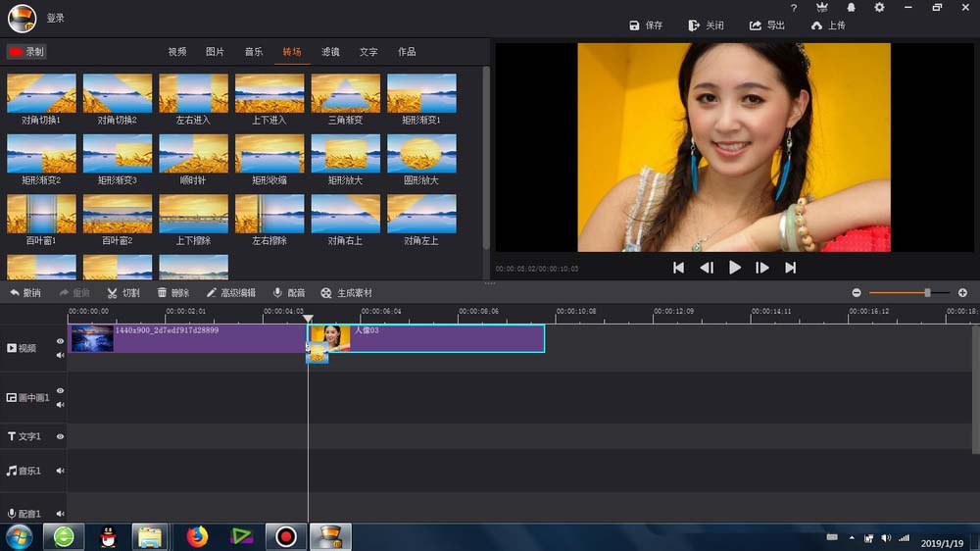980x551 pixels.
Task: Open the VIP crown icon
Action: (821, 8)
